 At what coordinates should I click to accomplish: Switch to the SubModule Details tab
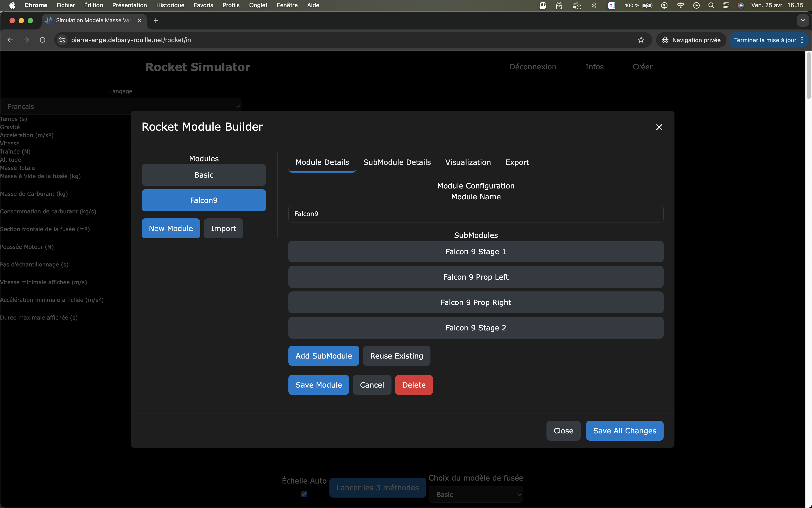pyautogui.click(x=397, y=162)
